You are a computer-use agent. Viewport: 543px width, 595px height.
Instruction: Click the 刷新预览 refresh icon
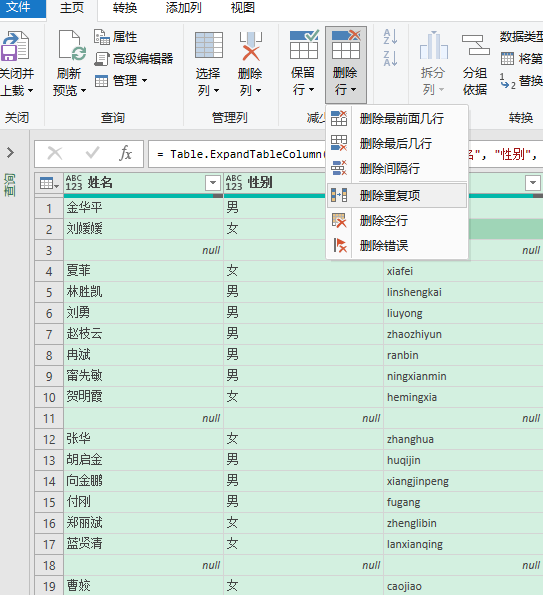(x=72, y=46)
